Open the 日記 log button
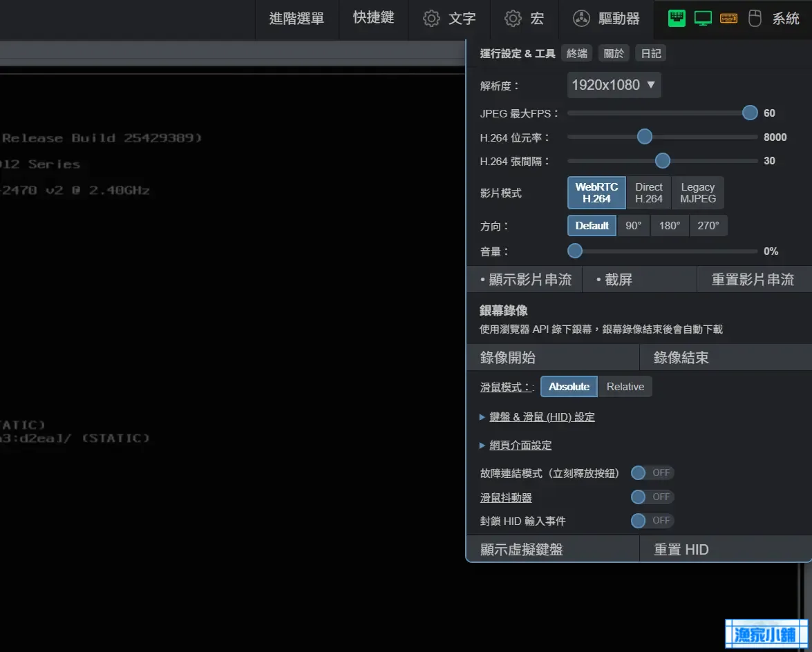The height and width of the screenshot is (652, 812). 651,53
